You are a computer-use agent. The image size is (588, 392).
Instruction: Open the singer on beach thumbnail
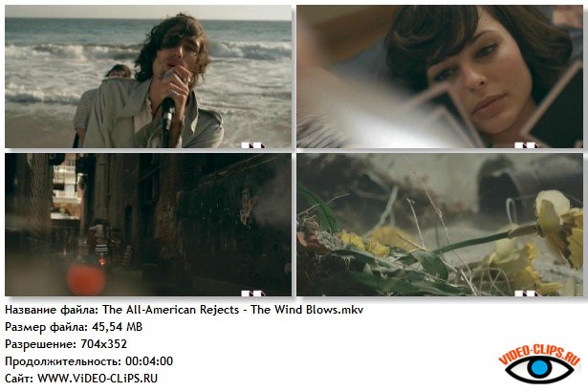(x=148, y=76)
